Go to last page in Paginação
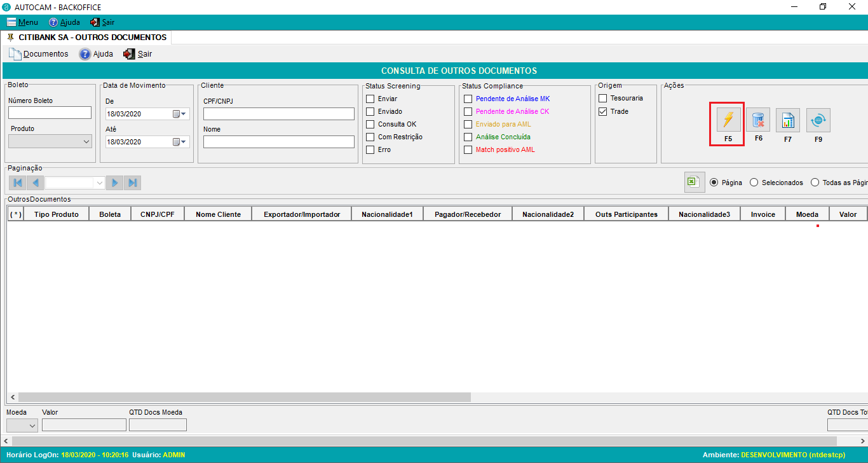The width and height of the screenshot is (868, 463). point(132,183)
